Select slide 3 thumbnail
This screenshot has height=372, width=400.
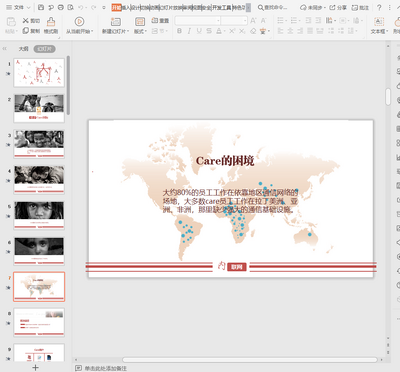39,144
